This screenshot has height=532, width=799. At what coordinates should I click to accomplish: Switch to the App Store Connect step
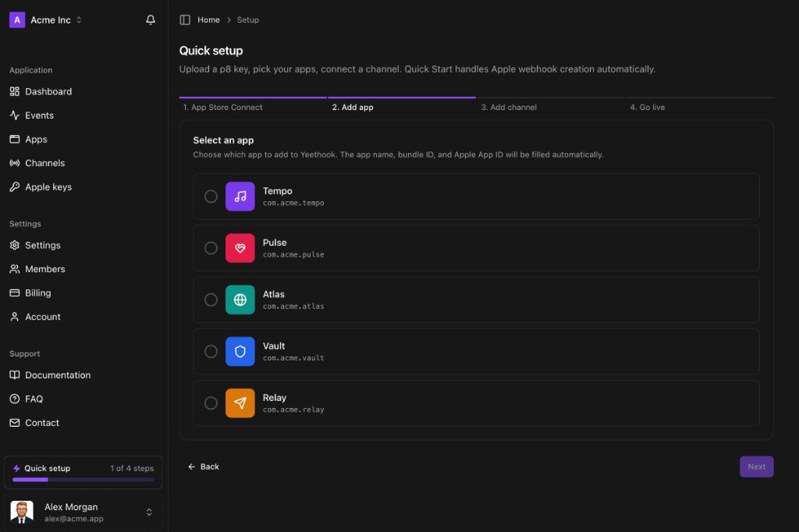pyautogui.click(x=227, y=107)
